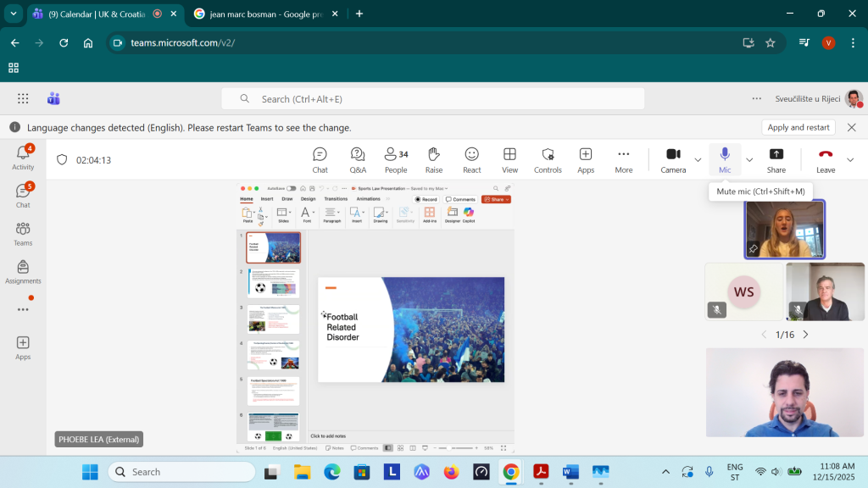Show the People participants list
The image size is (868, 488).
(396, 159)
